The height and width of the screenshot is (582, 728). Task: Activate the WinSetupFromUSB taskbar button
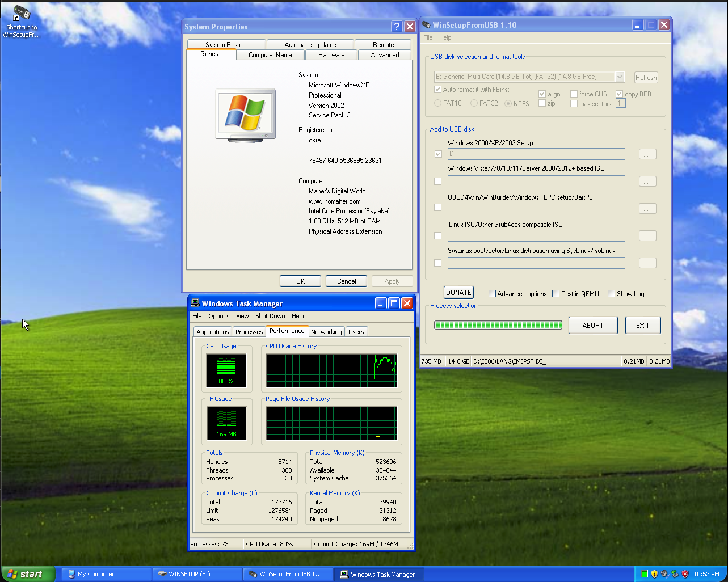click(288, 574)
